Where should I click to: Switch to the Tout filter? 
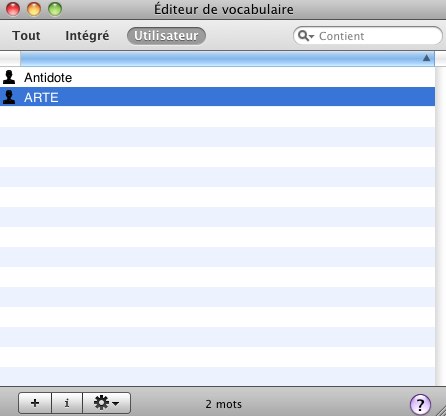(x=26, y=36)
